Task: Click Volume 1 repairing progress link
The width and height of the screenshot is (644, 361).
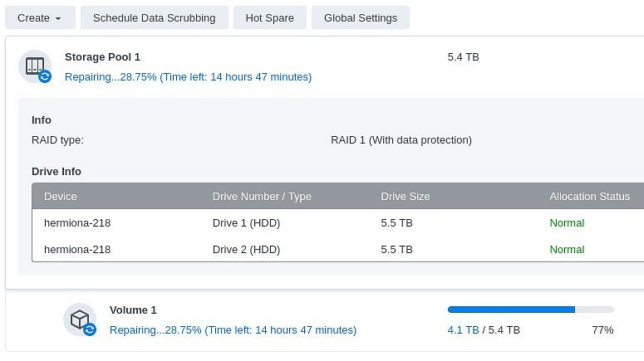Action: [x=233, y=330]
